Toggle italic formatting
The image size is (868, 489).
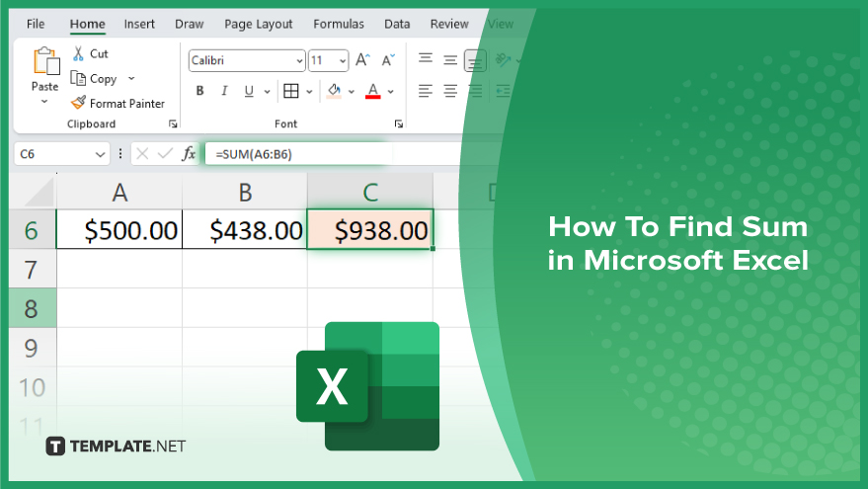click(224, 91)
